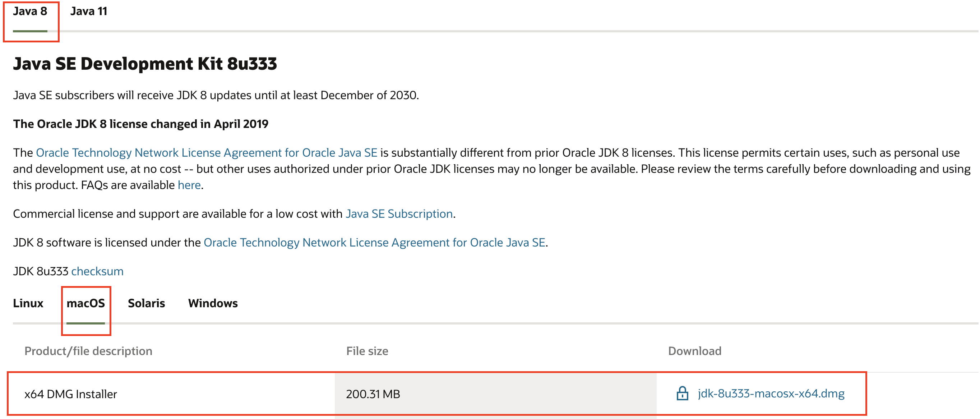Select the Windows platform tab

213,303
